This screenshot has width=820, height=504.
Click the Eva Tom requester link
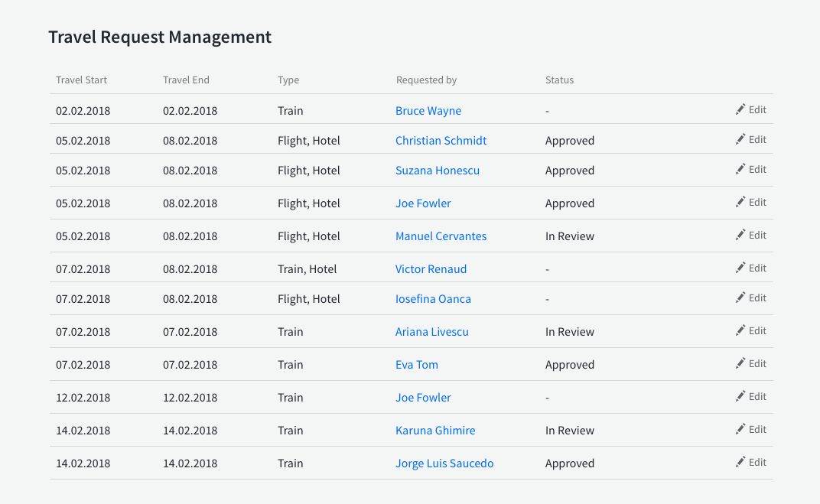click(417, 365)
